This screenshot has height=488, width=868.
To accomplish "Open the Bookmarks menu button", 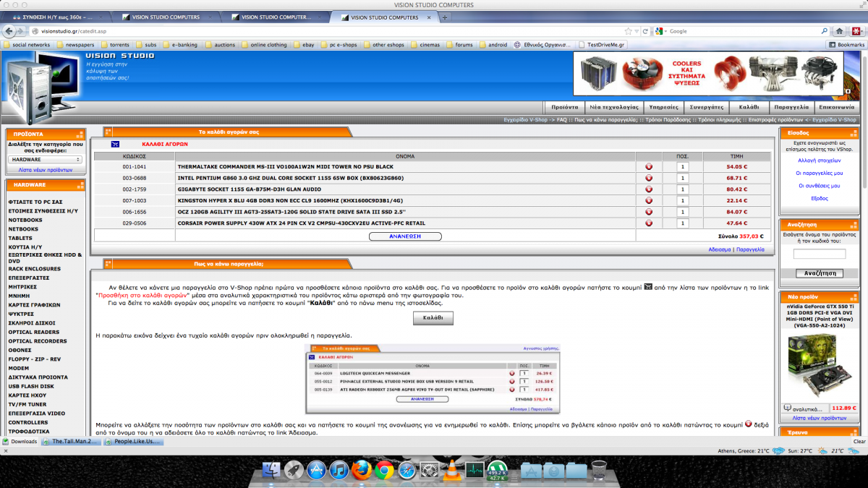I will [x=846, y=45].
